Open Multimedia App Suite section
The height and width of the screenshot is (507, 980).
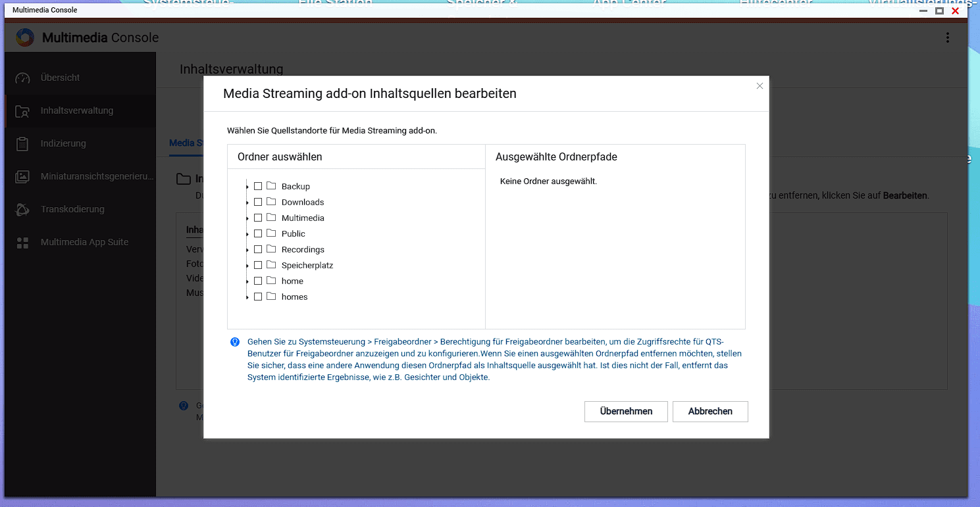click(80, 242)
